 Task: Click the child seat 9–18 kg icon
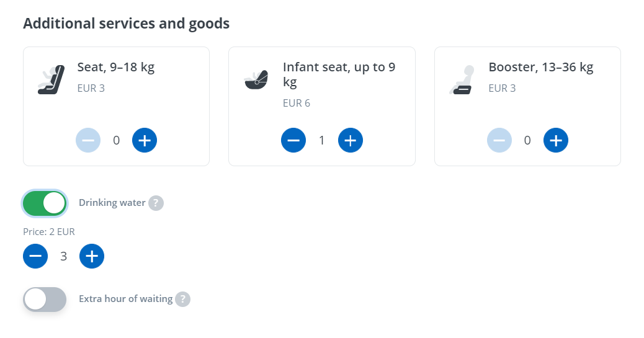51,79
